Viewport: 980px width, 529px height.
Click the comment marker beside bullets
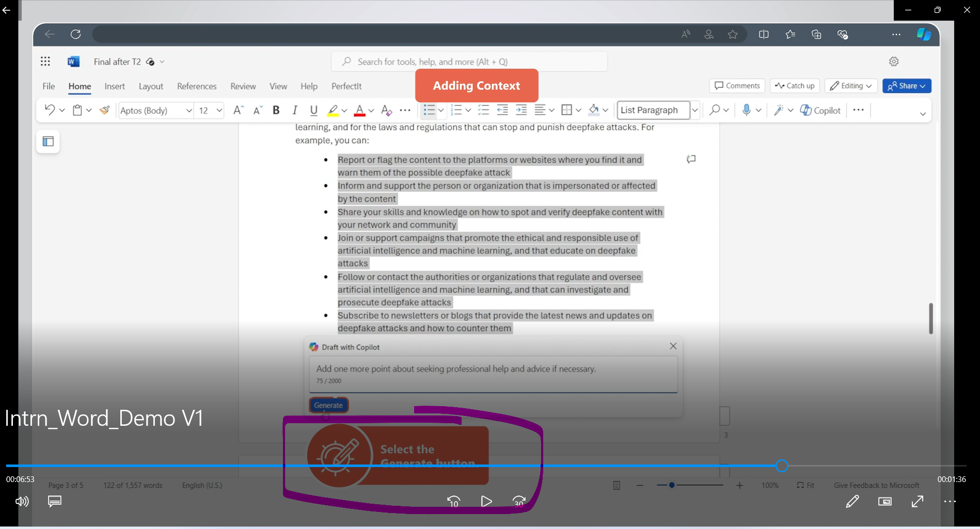[x=691, y=159]
